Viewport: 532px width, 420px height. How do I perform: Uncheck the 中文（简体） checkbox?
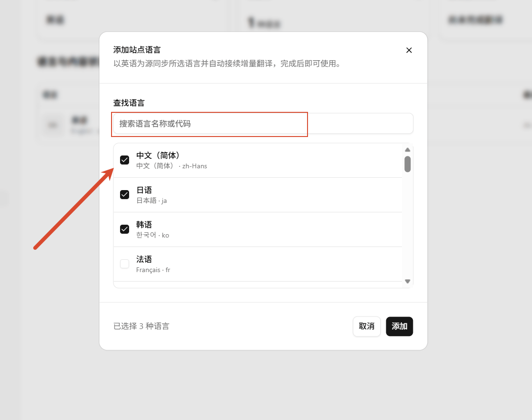(x=124, y=160)
